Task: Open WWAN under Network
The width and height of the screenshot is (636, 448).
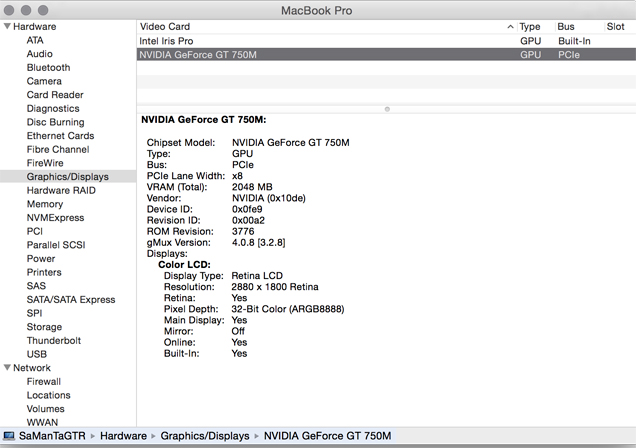Action: [42, 422]
